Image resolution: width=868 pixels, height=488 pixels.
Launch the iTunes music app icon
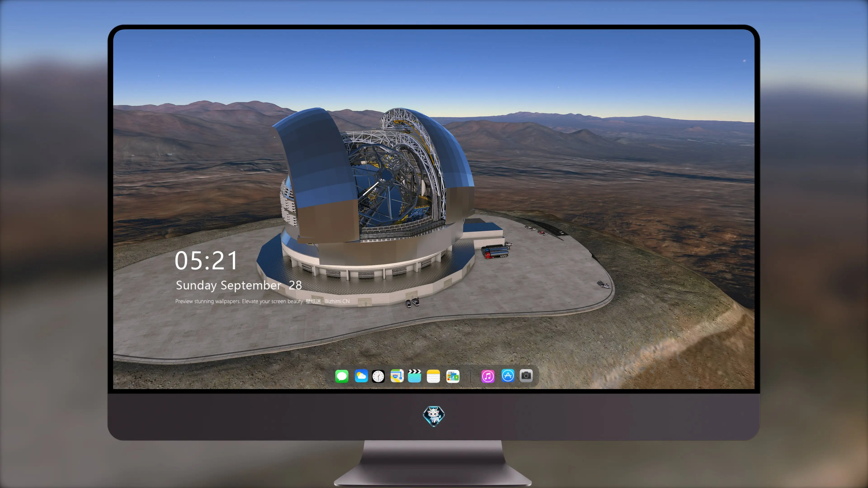(x=488, y=376)
